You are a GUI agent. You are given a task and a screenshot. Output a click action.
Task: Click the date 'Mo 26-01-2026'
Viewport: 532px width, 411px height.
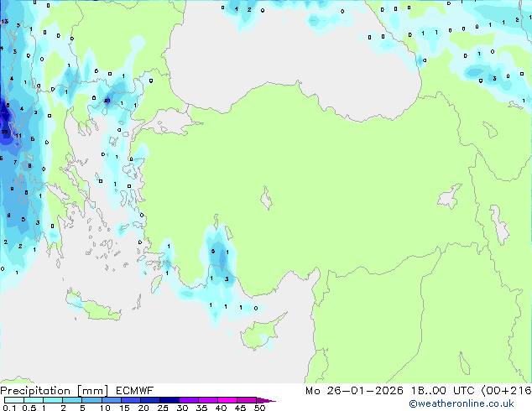pyautogui.click(x=354, y=391)
